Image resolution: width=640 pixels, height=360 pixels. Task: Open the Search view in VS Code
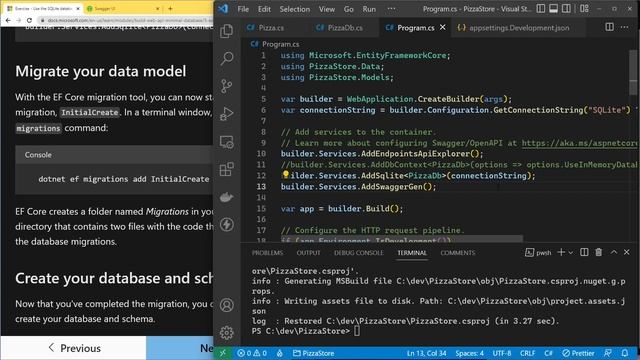[227, 58]
